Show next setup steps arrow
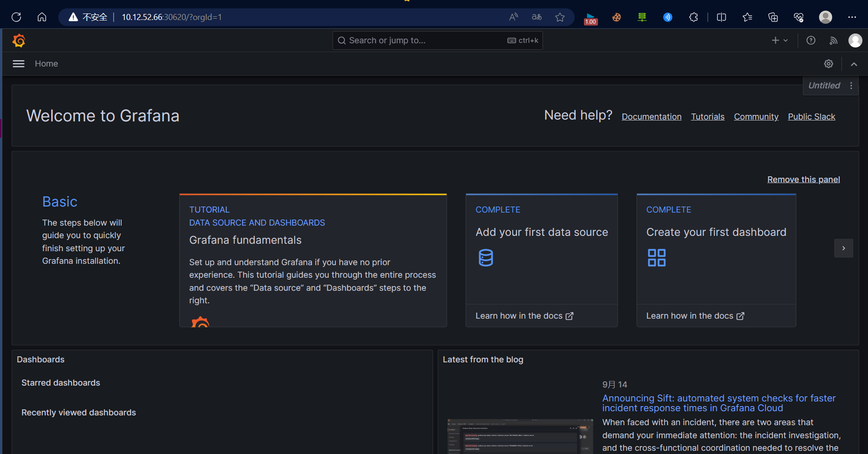868x454 pixels. [x=843, y=248]
